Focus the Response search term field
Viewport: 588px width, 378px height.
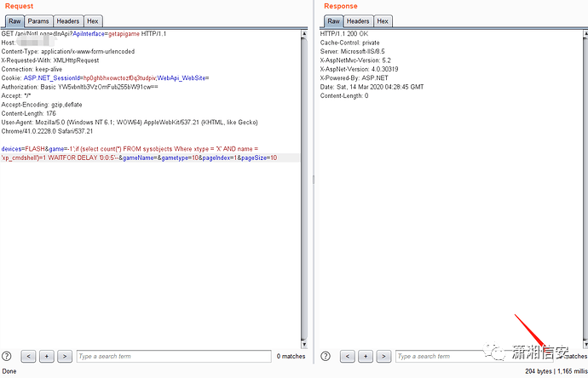[x=474, y=356]
